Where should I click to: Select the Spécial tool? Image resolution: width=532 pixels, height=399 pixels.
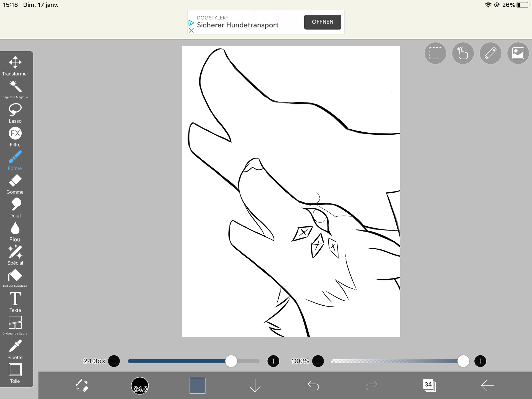(15, 255)
